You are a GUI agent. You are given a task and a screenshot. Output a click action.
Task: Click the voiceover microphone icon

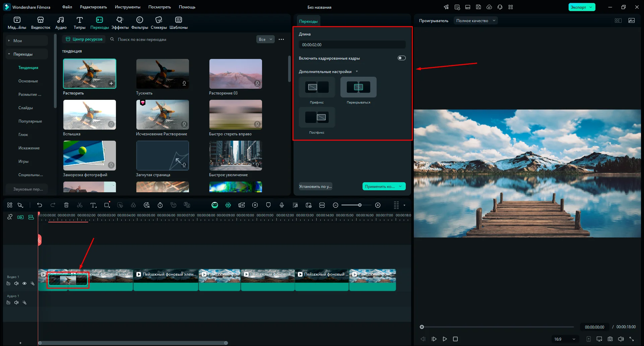point(282,205)
